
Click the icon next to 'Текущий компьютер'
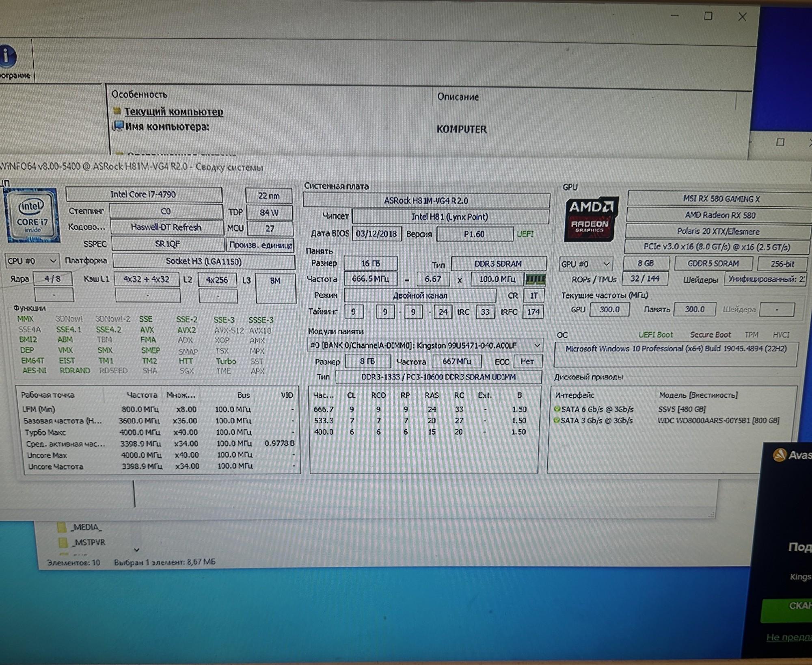pyautogui.click(x=117, y=110)
